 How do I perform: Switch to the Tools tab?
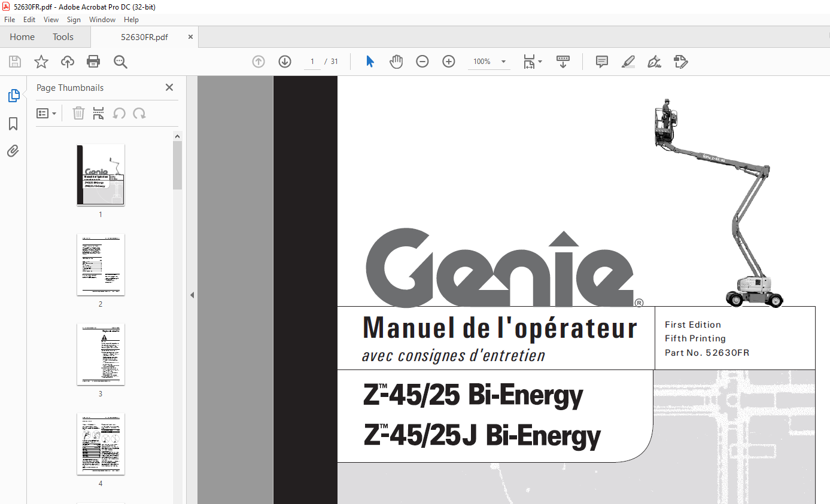(63, 37)
